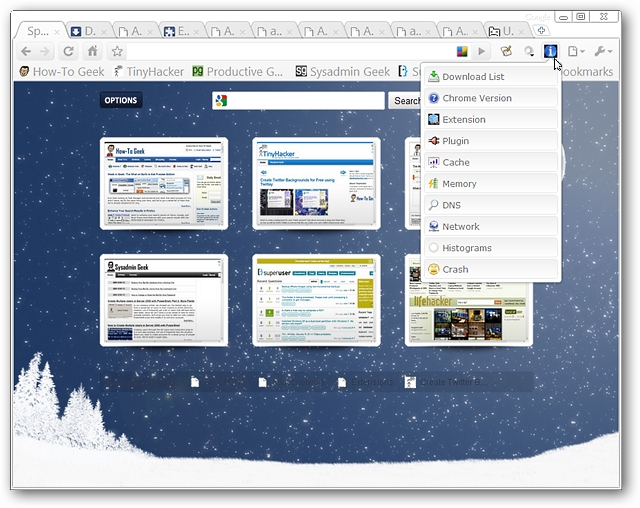Click the Search button
640x508 pixels.
coord(404,100)
